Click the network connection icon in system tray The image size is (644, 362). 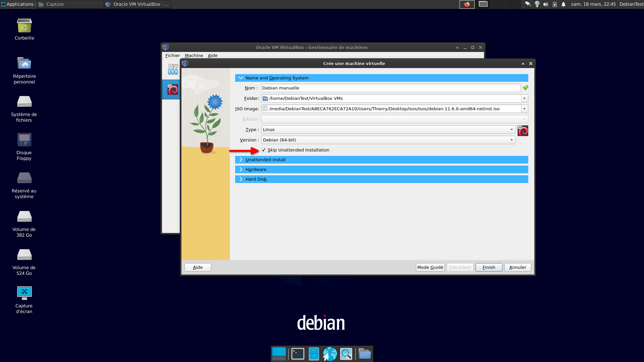[x=528, y=4]
